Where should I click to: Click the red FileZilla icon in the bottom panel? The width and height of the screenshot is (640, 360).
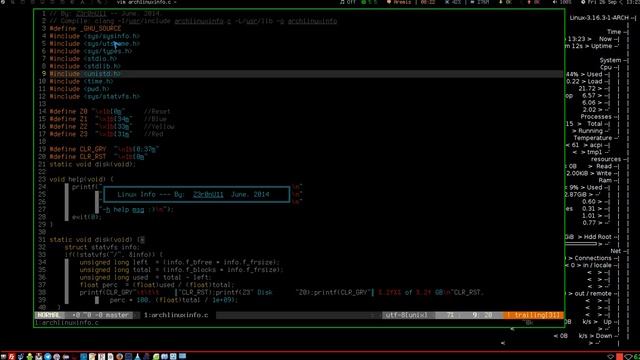(12, 357)
